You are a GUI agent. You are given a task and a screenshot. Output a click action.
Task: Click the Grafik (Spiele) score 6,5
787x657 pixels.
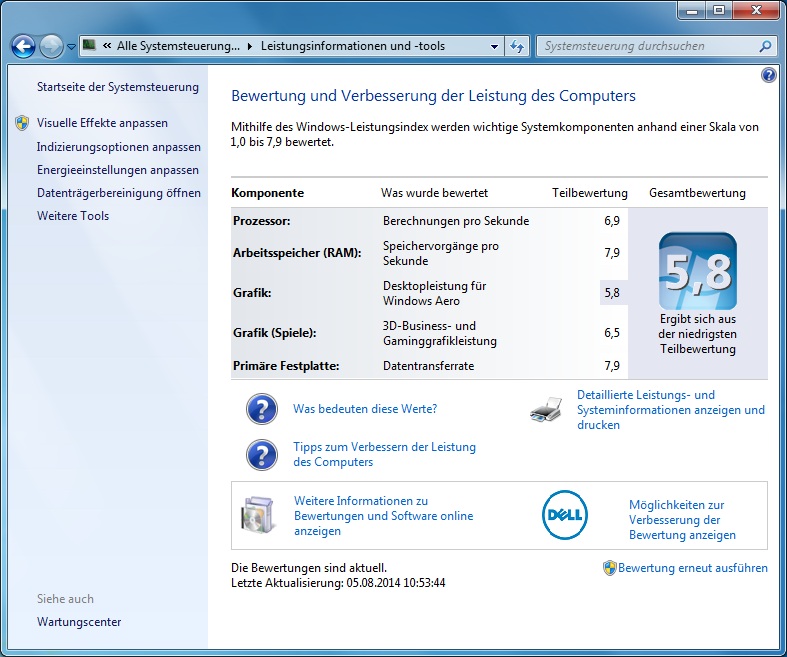click(612, 333)
